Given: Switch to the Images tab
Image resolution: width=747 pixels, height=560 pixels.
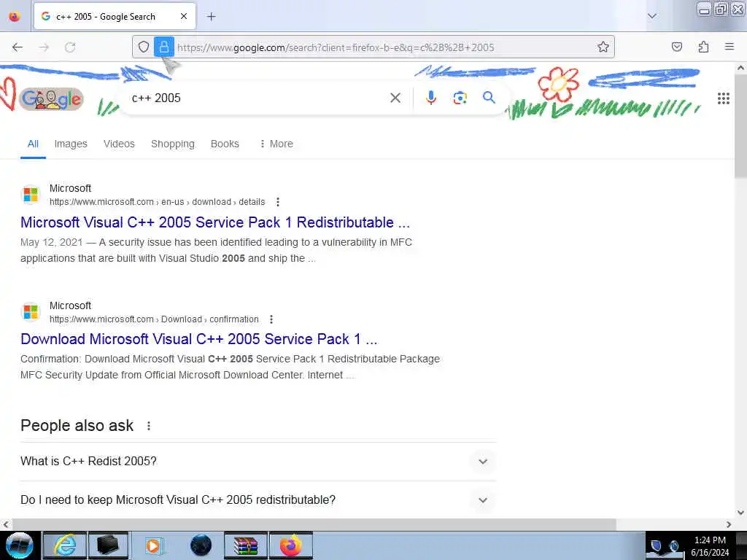Looking at the screenshot, I should pyautogui.click(x=71, y=144).
